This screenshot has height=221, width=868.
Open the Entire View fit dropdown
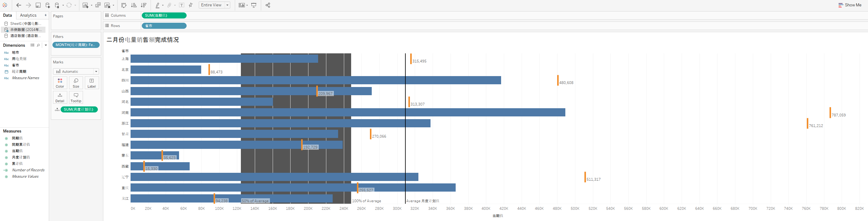[214, 5]
